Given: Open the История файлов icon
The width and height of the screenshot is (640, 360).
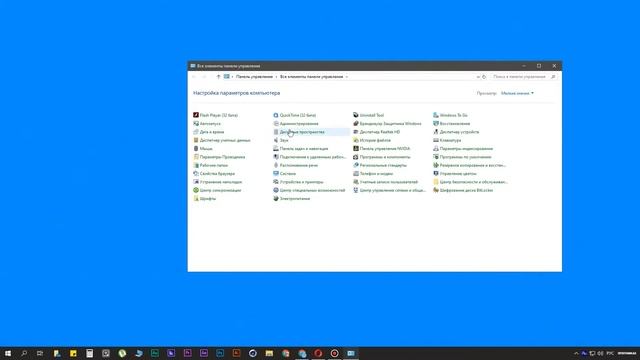Looking at the screenshot, I should [356, 140].
